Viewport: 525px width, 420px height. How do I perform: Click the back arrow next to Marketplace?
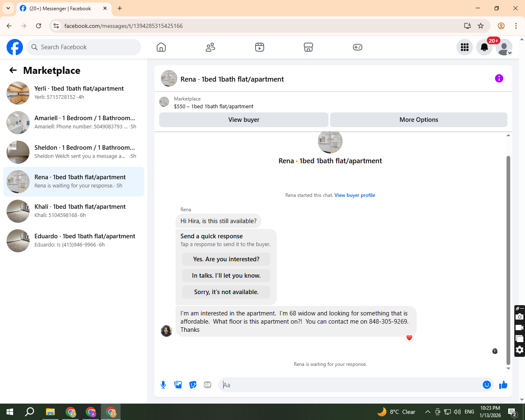pos(13,70)
